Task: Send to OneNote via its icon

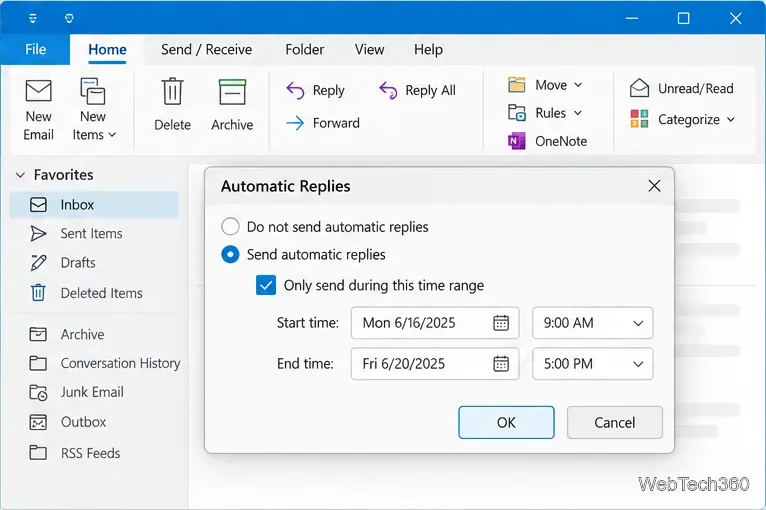Action: pyautogui.click(x=516, y=141)
